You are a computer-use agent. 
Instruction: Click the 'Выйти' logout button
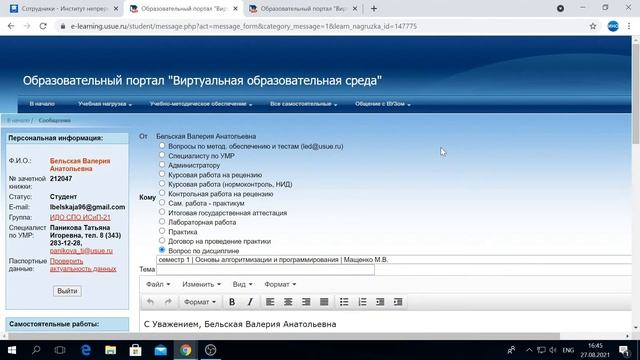(67, 291)
